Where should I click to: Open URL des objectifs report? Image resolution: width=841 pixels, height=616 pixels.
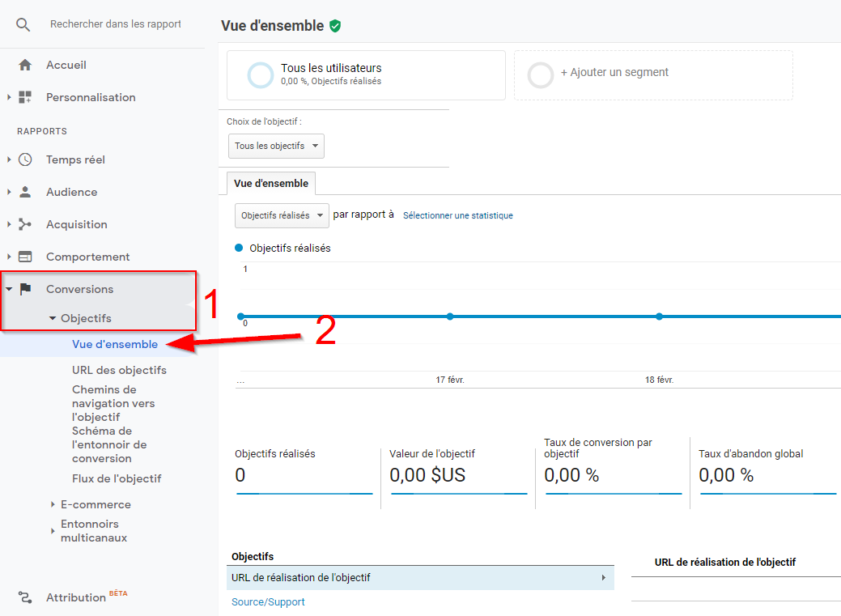[x=119, y=370]
